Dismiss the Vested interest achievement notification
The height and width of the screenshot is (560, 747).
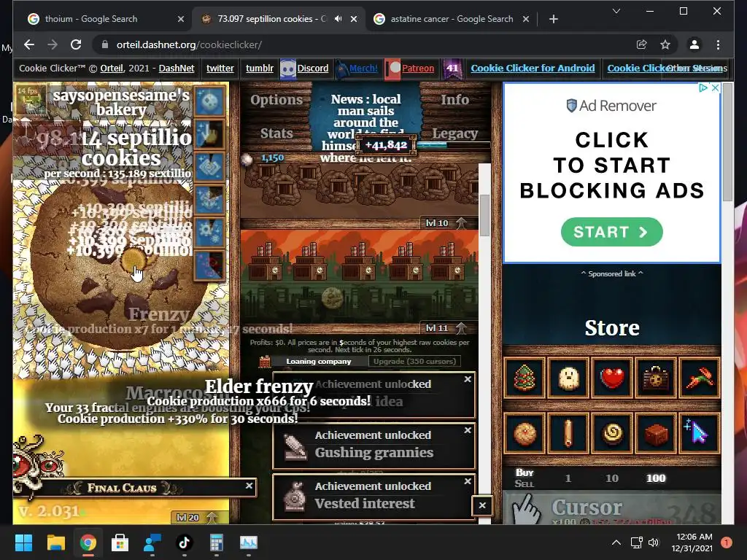click(468, 481)
